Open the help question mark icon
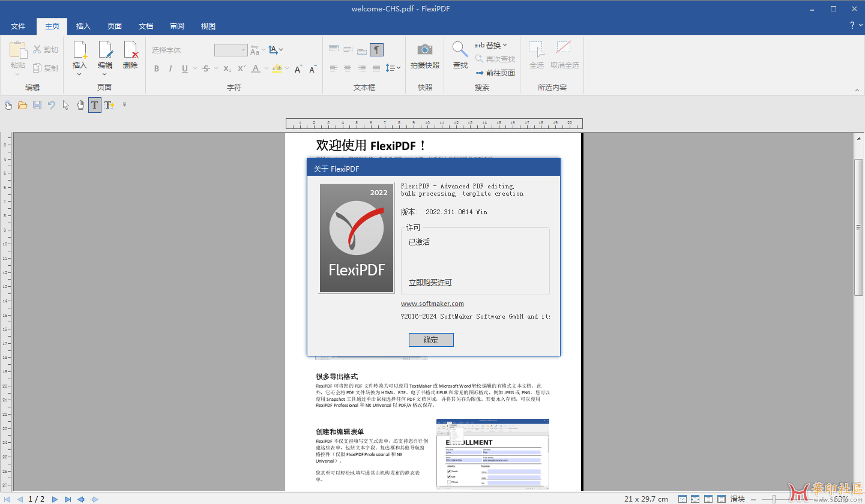Image resolution: width=865 pixels, height=504 pixels. click(852, 25)
